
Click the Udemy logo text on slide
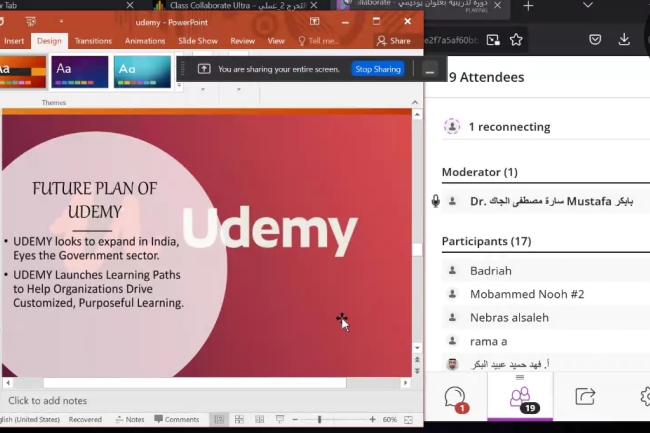tap(269, 231)
